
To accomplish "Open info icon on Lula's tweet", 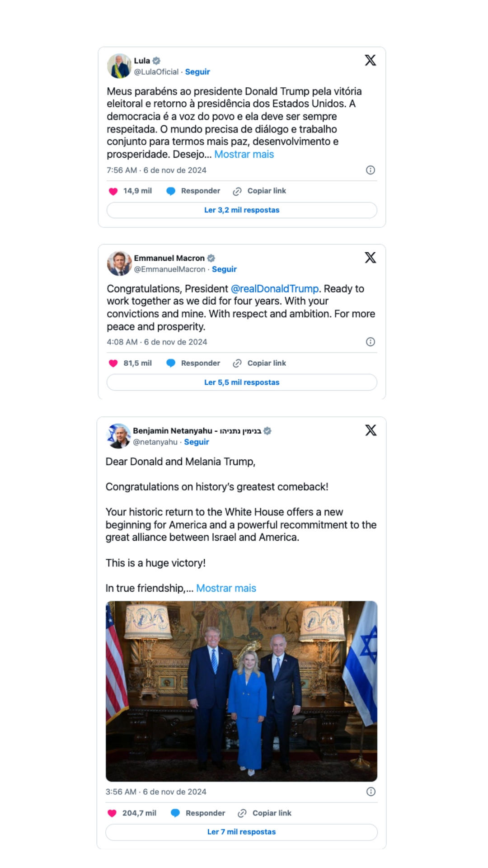I will click(370, 170).
